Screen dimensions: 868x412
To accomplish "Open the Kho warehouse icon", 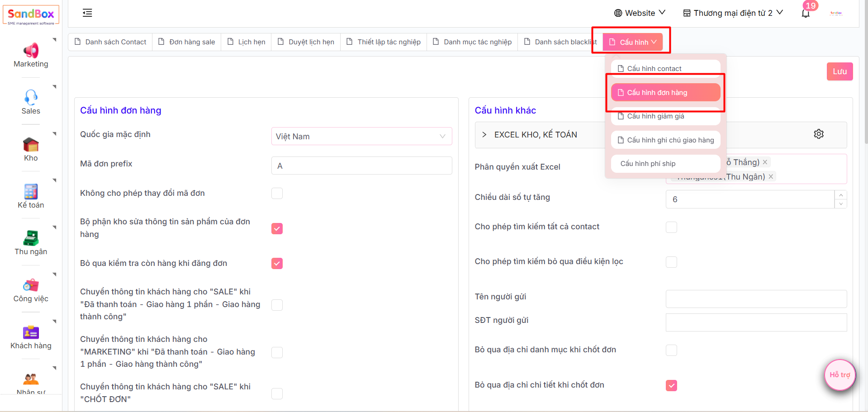I will tap(31, 145).
